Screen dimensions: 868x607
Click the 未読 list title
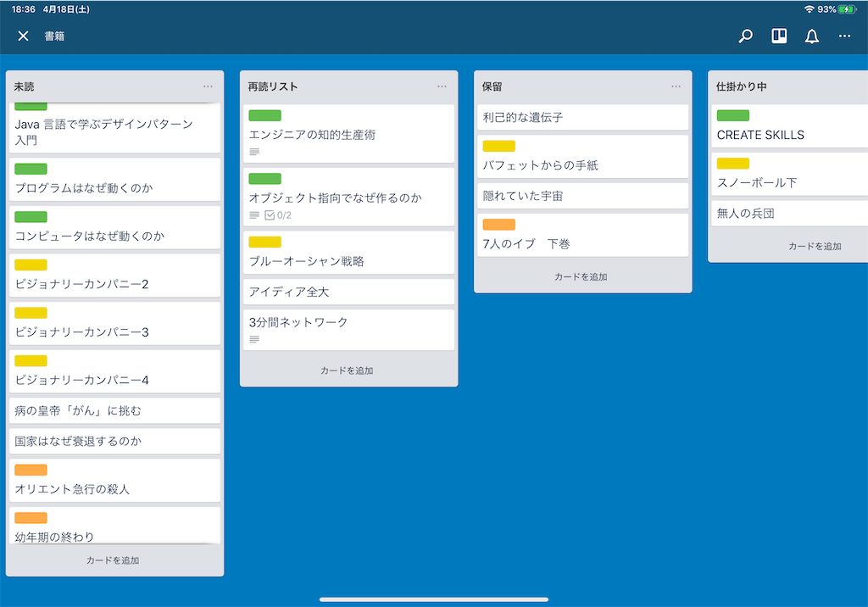[25, 86]
